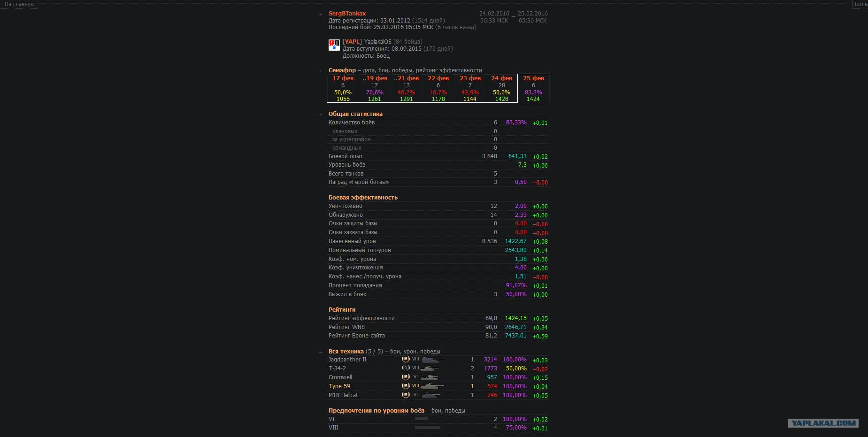Screen dimensions: 868x437
Task: Click the Cromwell mastery badge icon
Action: click(406, 377)
